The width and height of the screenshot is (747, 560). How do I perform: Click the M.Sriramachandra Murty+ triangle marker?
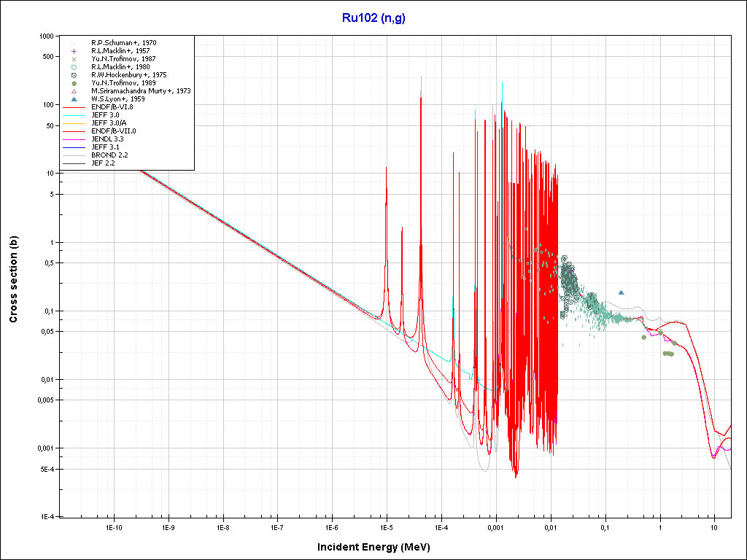click(74, 91)
